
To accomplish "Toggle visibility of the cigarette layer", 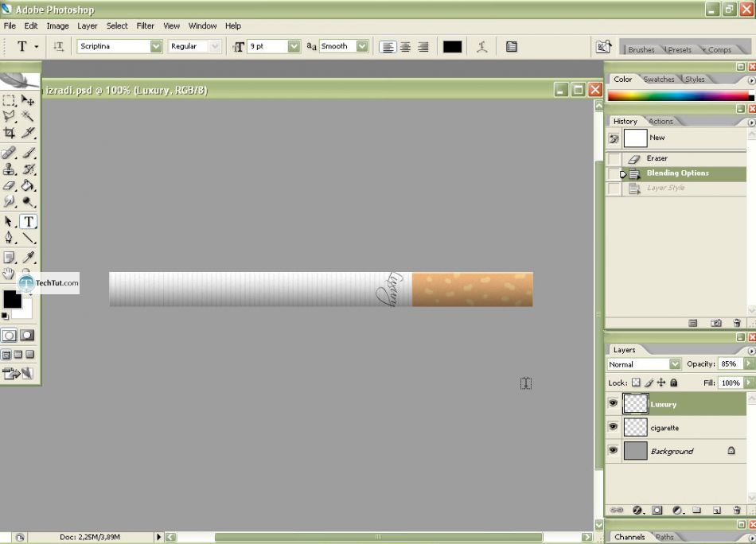I will [613, 427].
